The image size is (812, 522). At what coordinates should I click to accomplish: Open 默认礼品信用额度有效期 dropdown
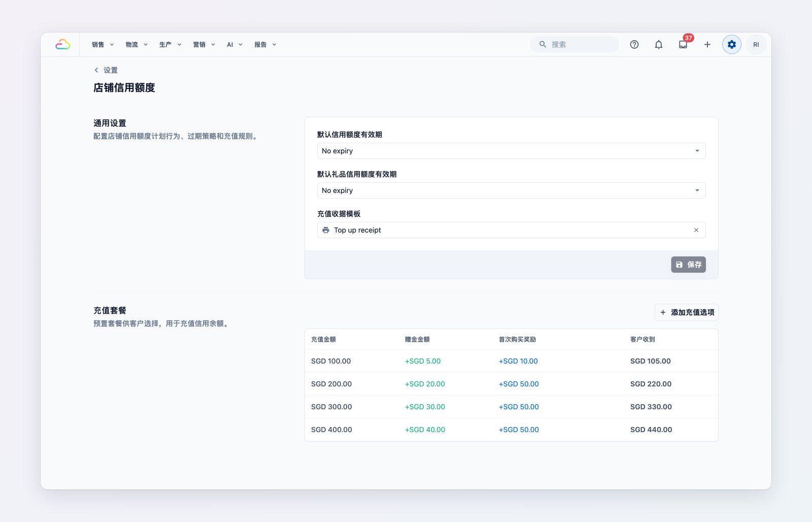(512, 190)
